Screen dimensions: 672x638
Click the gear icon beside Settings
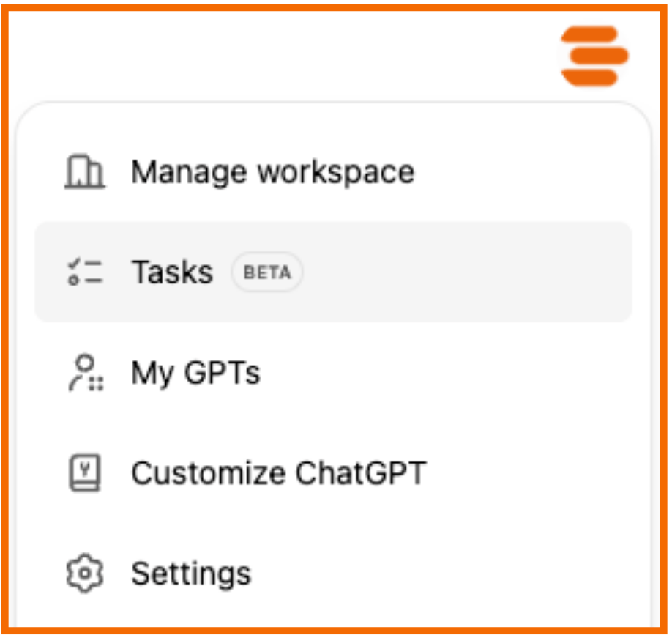(84, 574)
